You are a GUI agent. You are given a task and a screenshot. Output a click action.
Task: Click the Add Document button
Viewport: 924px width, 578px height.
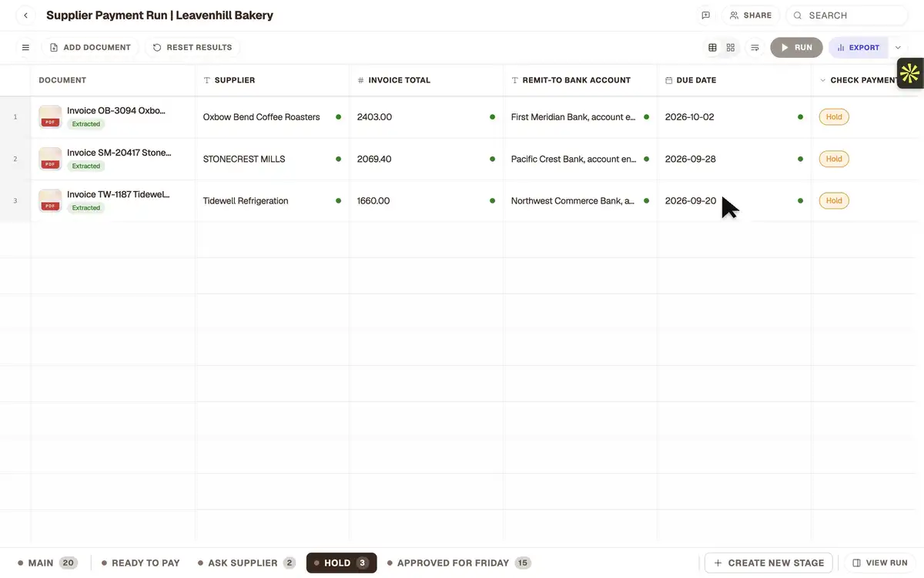click(90, 48)
